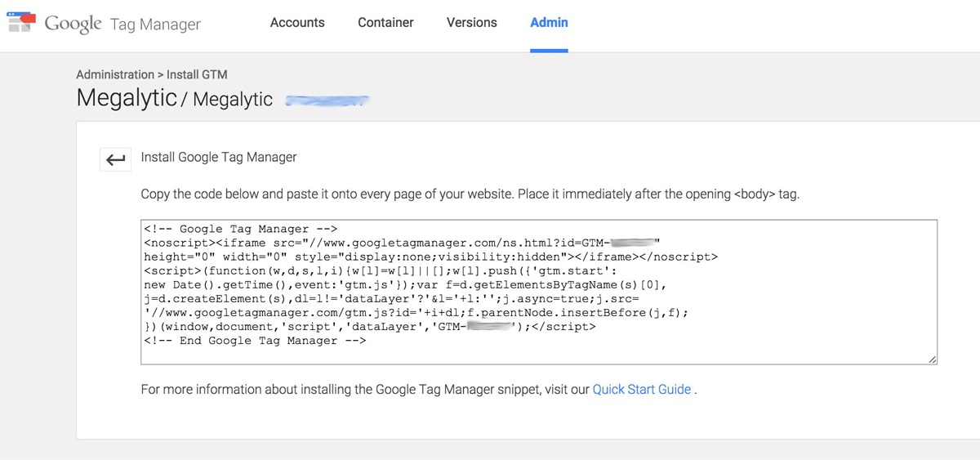Click the Install GTM breadcrumb
The width and height of the screenshot is (980, 460).
pyautogui.click(x=197, y=74)
